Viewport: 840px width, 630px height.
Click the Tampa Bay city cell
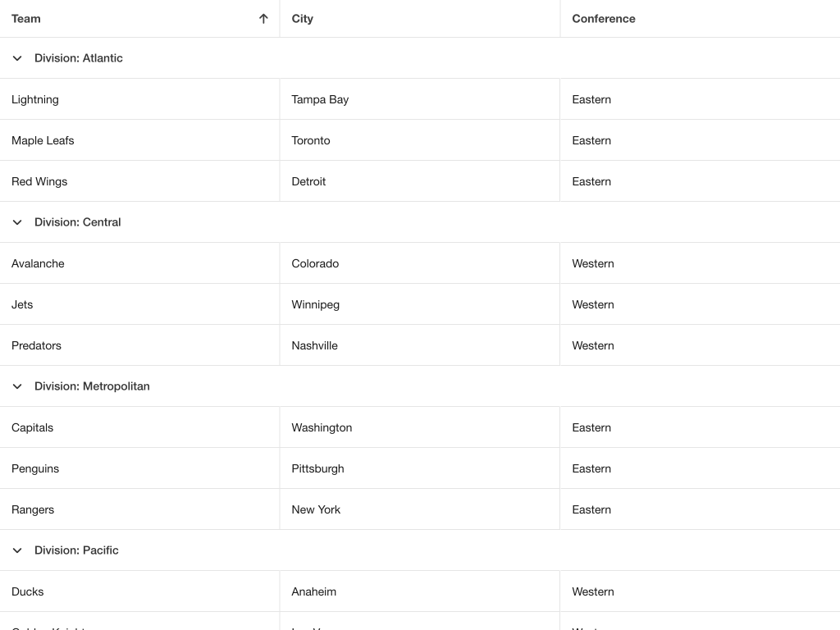click(320, 99)
